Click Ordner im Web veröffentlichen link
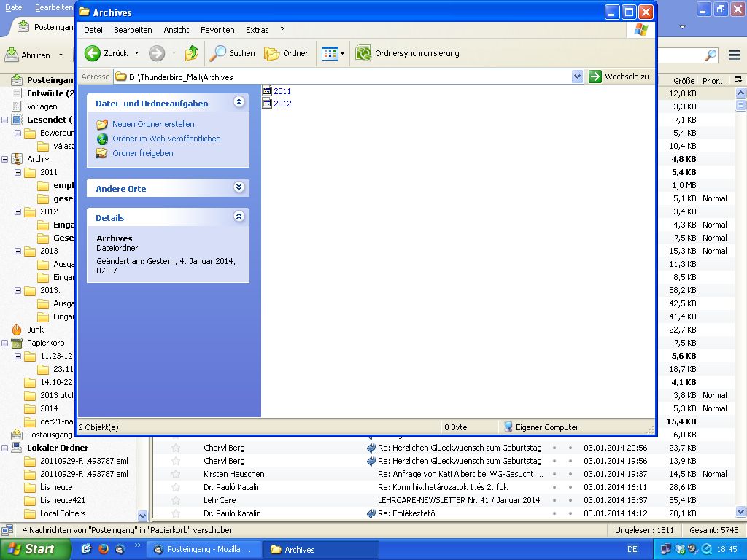This screenshot has height=560, width=747. pyautogui.click(x=166, y=139)
